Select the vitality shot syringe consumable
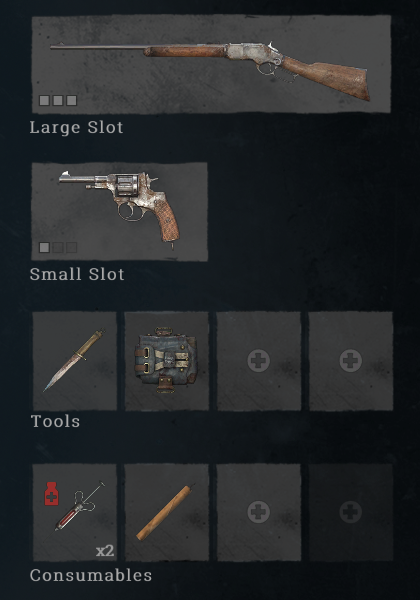Screen dimensions: 420x600 click(x=75, y=512)
